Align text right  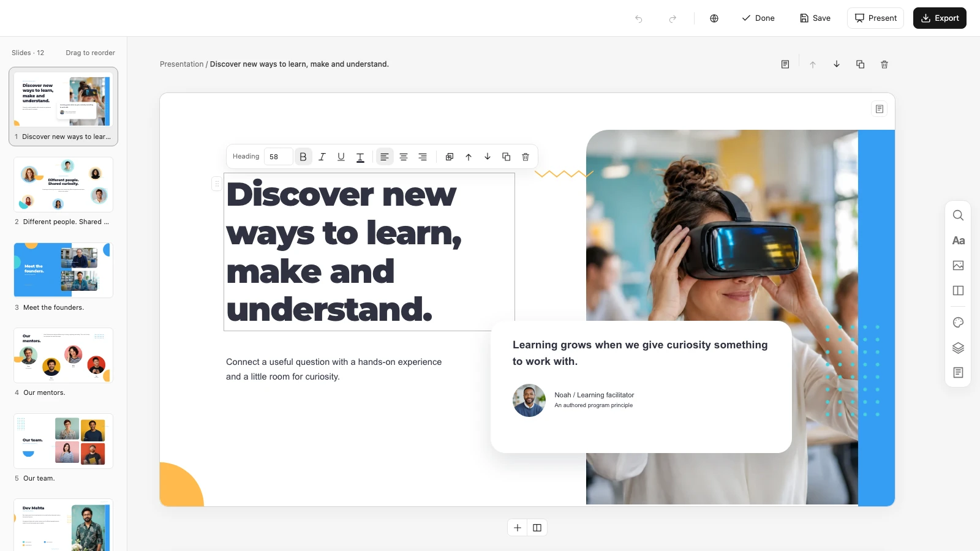(423, 157)
